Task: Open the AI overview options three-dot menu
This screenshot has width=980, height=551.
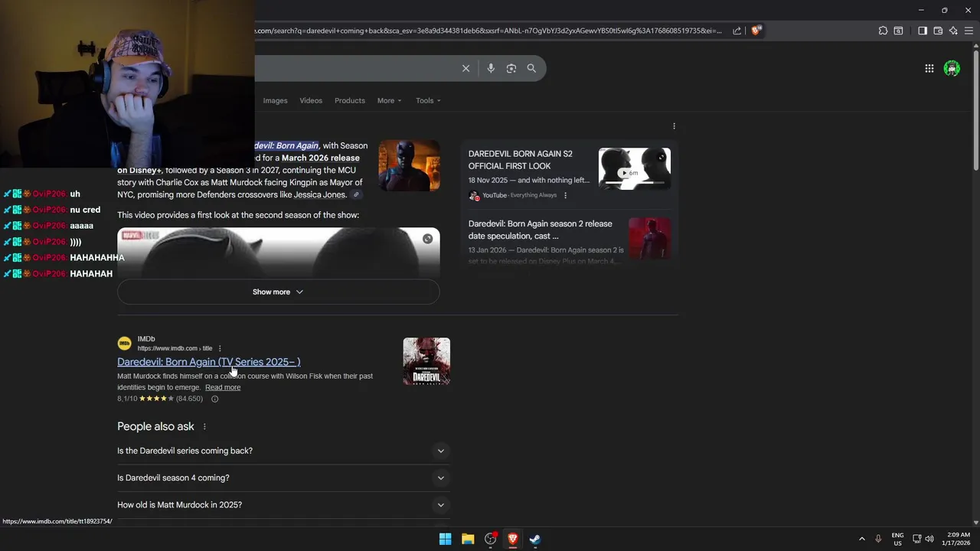Action: (674, 126)
